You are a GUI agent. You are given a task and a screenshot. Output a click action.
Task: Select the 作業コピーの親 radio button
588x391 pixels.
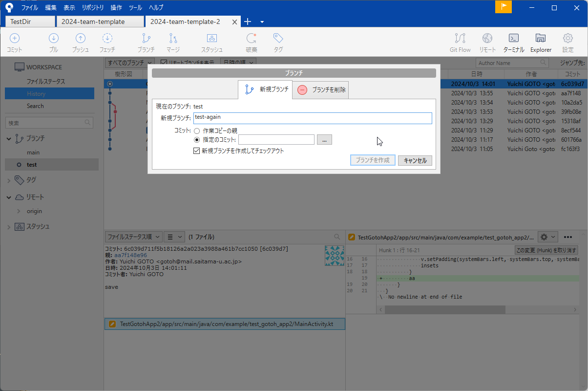click(197, 130)
